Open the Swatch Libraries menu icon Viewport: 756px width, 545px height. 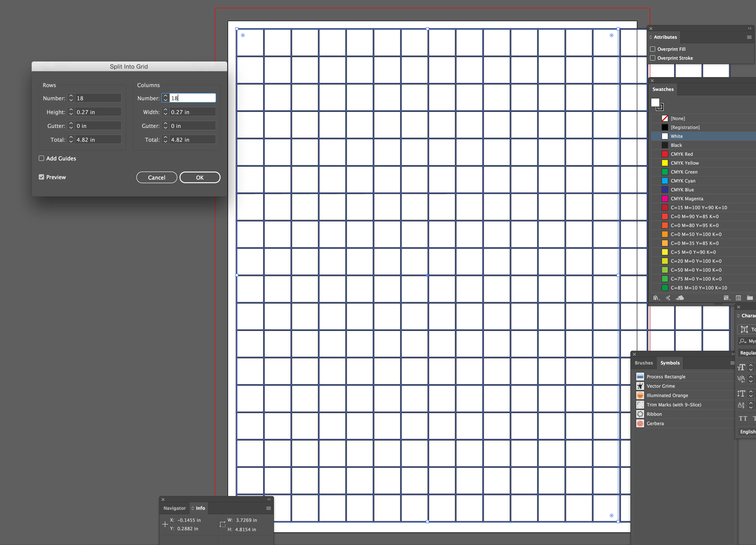point(656,298)
